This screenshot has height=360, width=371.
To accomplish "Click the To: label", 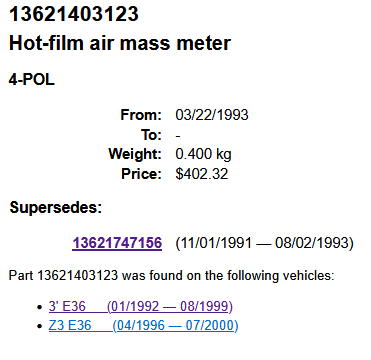I will point(151,135).
